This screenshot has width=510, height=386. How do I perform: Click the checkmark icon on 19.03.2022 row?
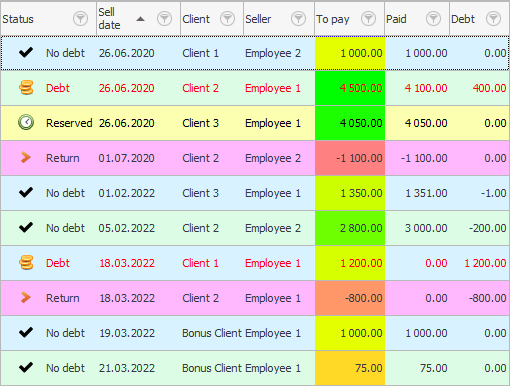pyautogui.click(x=26, y=332)
